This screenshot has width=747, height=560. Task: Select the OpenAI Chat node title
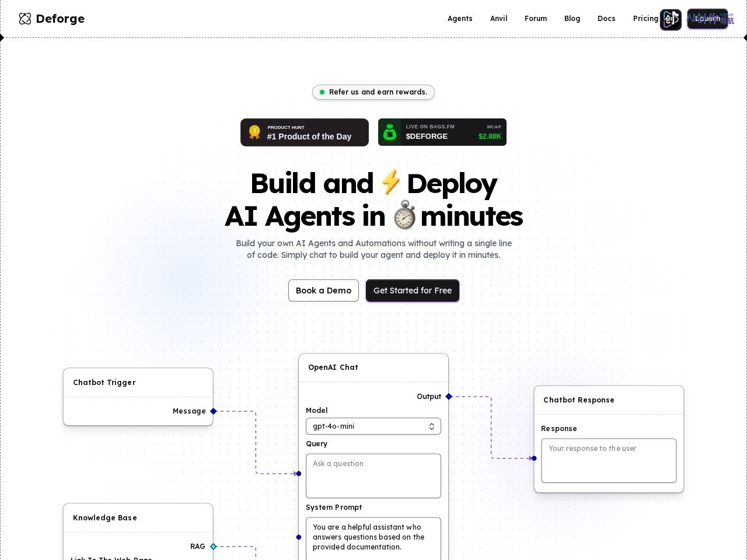tap(333, 367)
